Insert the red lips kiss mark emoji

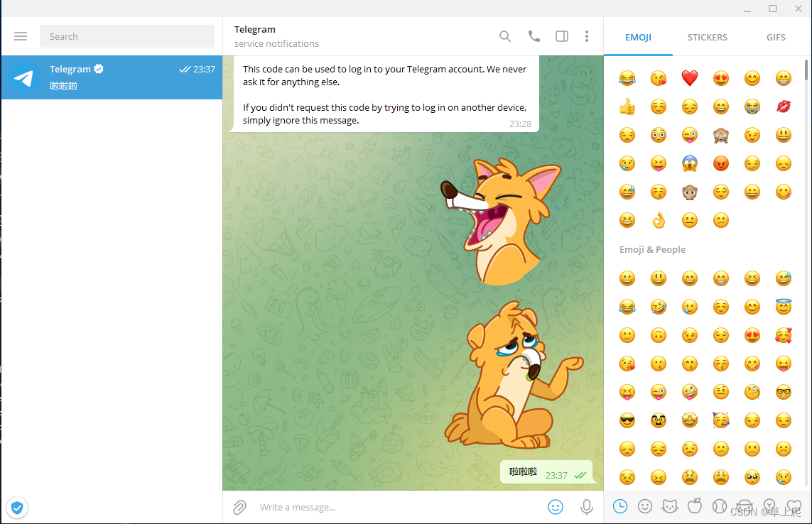click(784, 107)
